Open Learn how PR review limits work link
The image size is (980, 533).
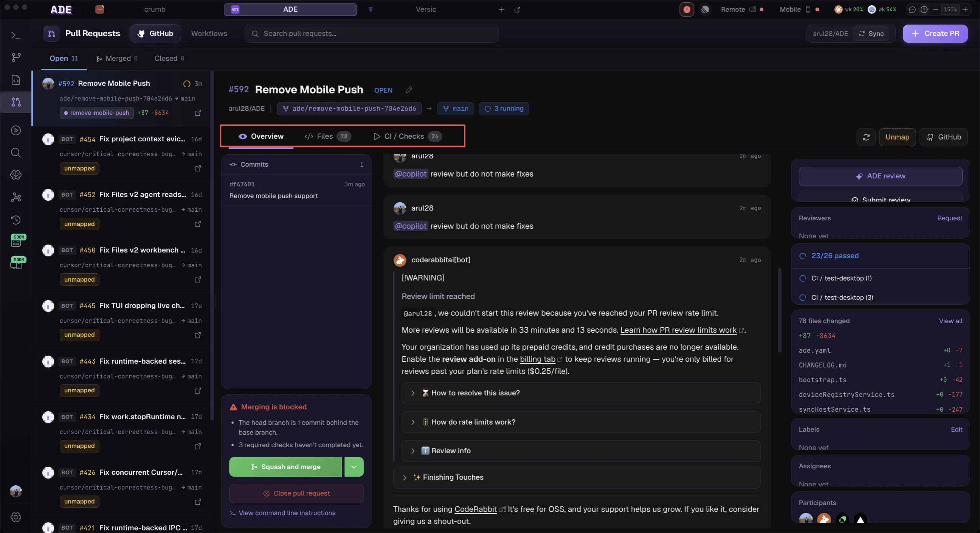pyautogui.click(x=678, y=330)
